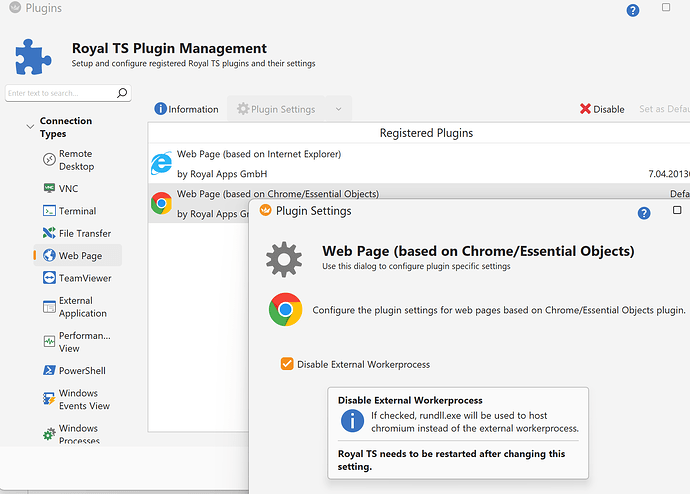This screenshot has width=690, height=494.
Task: Click the blue info icon in tooltip
Action: [352, 421]
